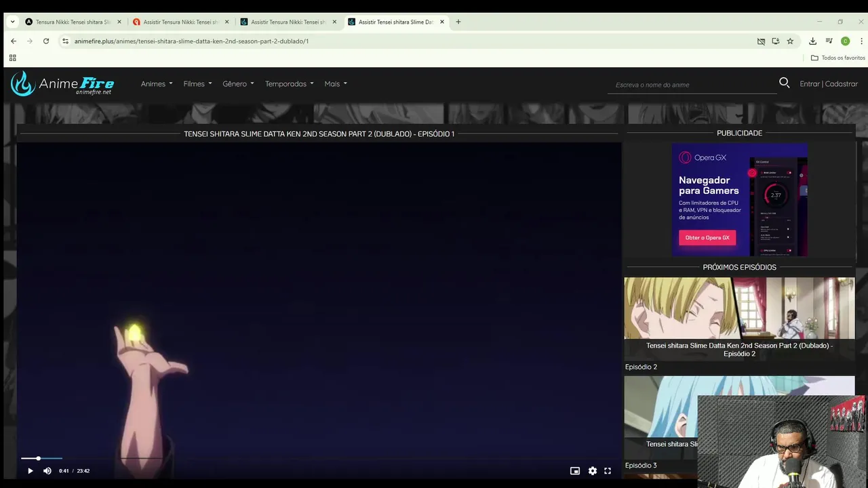868x488 pixels.
Task: Click the site search magnifier icon
Action: coord(785,83)
